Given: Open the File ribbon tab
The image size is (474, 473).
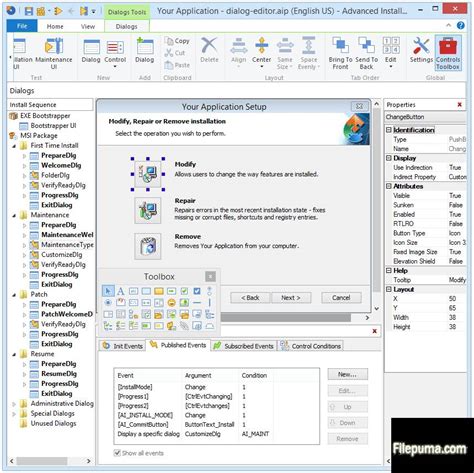Looking at the screenshot, I should coord(22,26).
